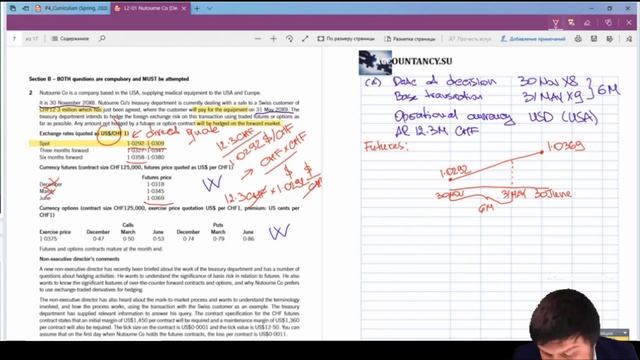The image size is (640, 360).
Task: Click the 'Six months forward' row text
Action: 61,157
